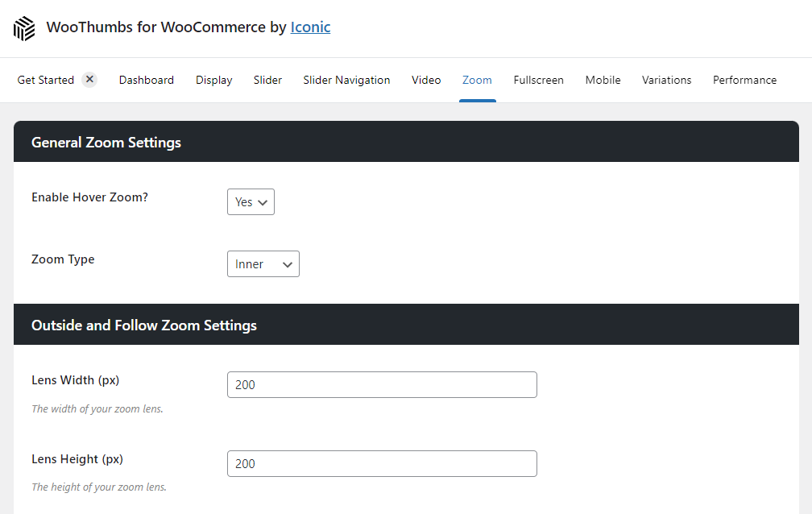Switch to the Mobile tab

coord(603,80)
